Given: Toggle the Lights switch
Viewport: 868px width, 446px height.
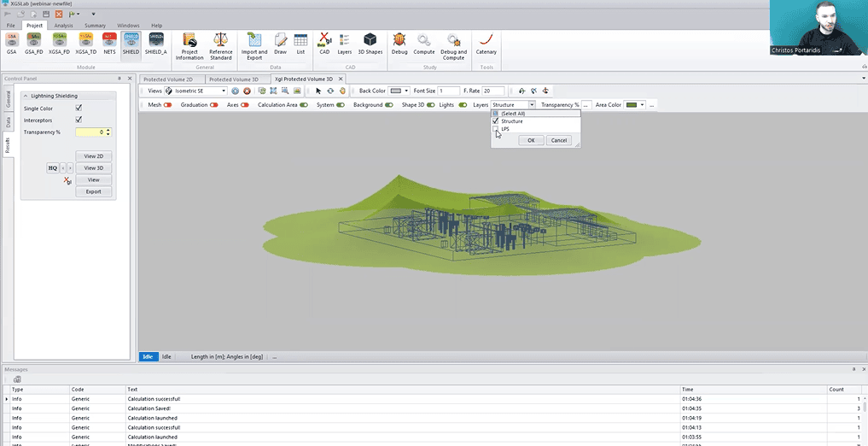Looking at the screenshot, I should tap(463, 105).
